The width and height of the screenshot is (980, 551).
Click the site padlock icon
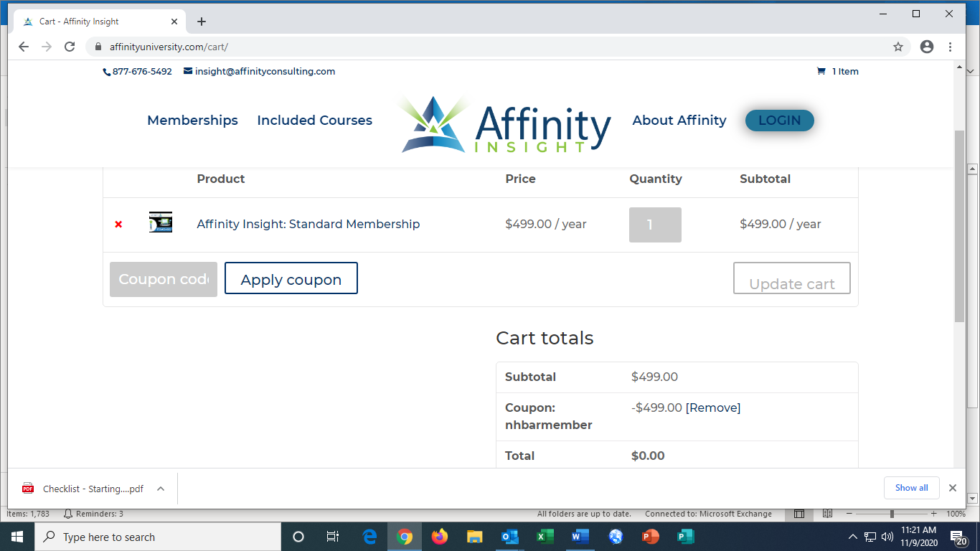click(x=99, y=47)
